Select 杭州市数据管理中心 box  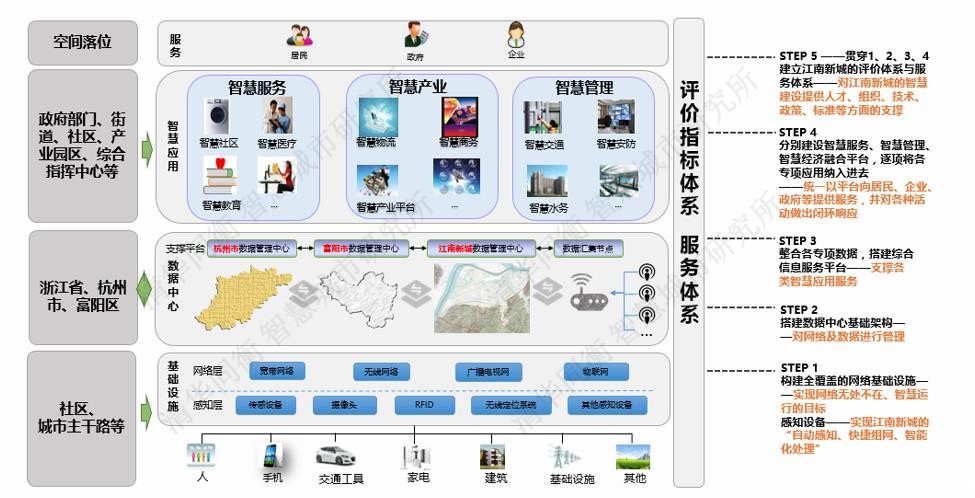(247, 249)
